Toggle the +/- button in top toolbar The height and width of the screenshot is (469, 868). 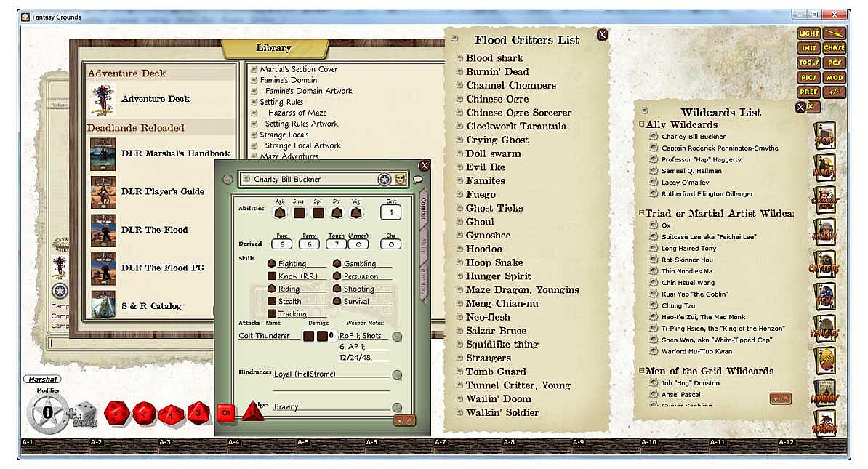coord(835,92)
